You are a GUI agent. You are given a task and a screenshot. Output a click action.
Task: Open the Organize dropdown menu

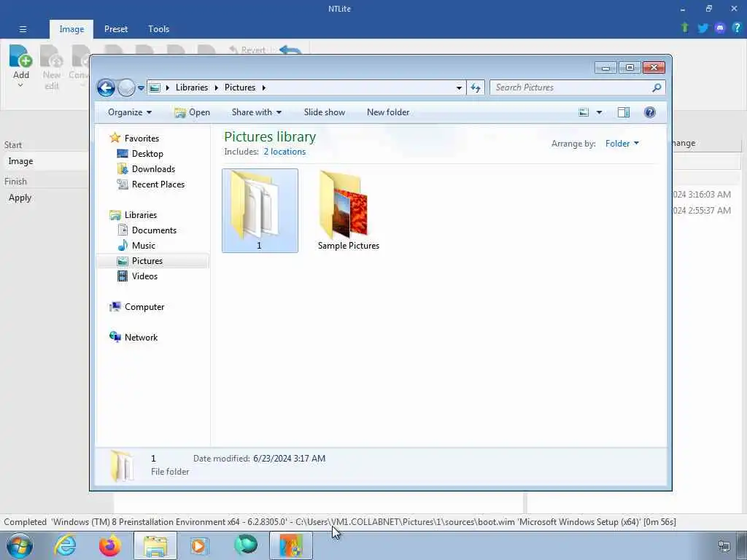130,112
